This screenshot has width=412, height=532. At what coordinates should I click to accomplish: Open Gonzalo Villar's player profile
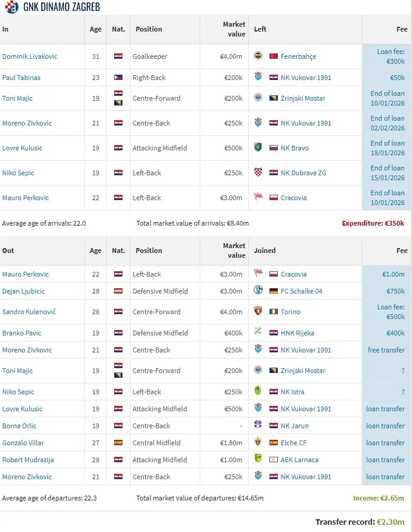pyautogui.click(x=23, y=443)
